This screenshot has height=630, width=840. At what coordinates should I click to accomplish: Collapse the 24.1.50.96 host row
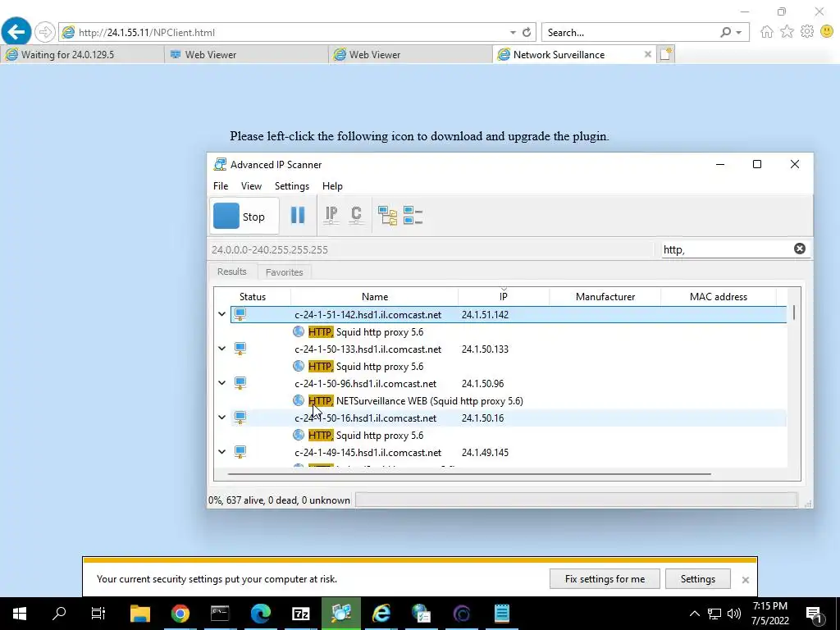click(221, 382)
